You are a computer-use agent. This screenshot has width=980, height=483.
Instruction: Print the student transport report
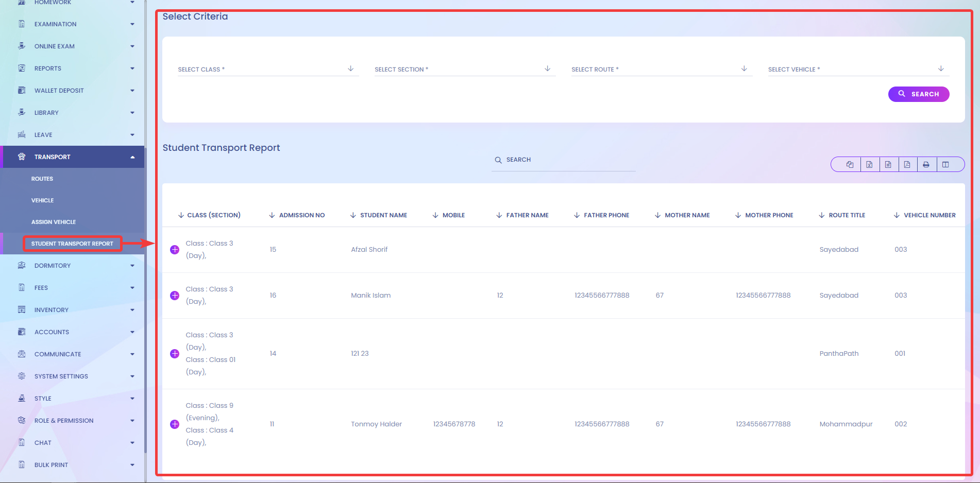tap(926, 165)
